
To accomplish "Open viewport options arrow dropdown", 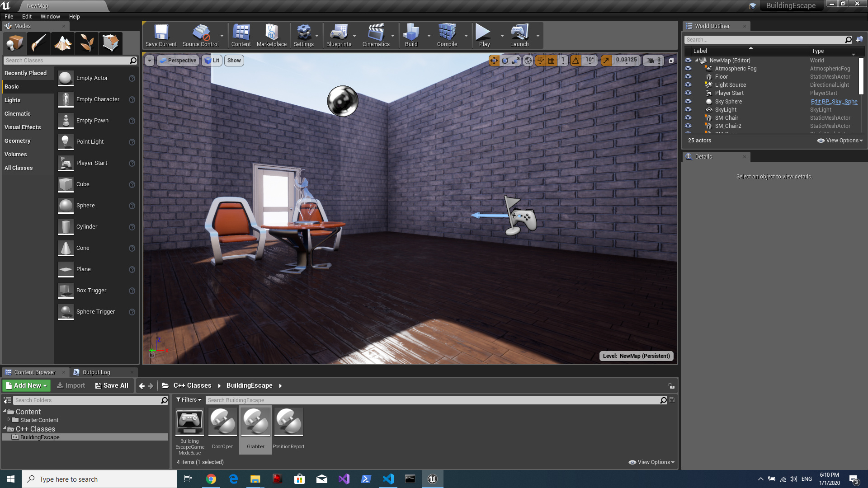I will 149,61.
